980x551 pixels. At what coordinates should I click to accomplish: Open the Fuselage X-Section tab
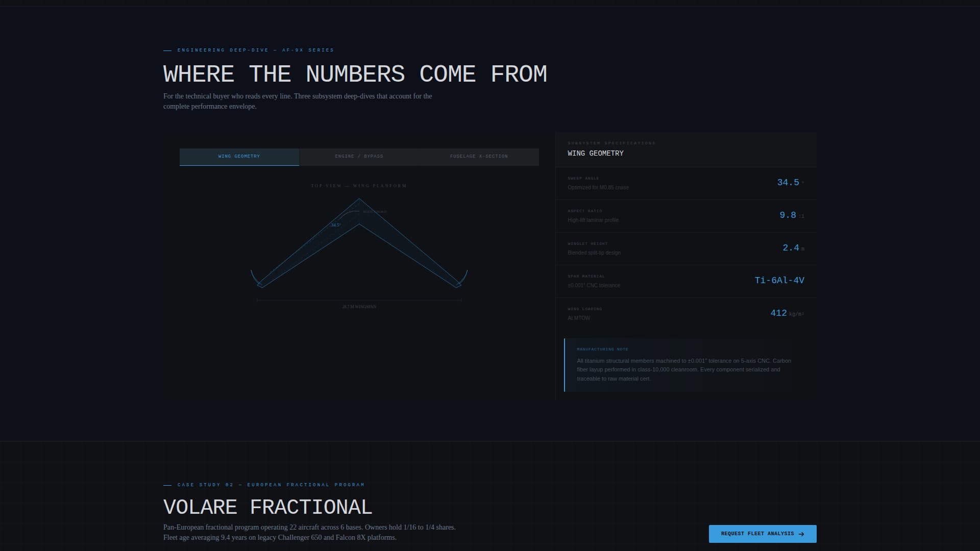(479, 157)
